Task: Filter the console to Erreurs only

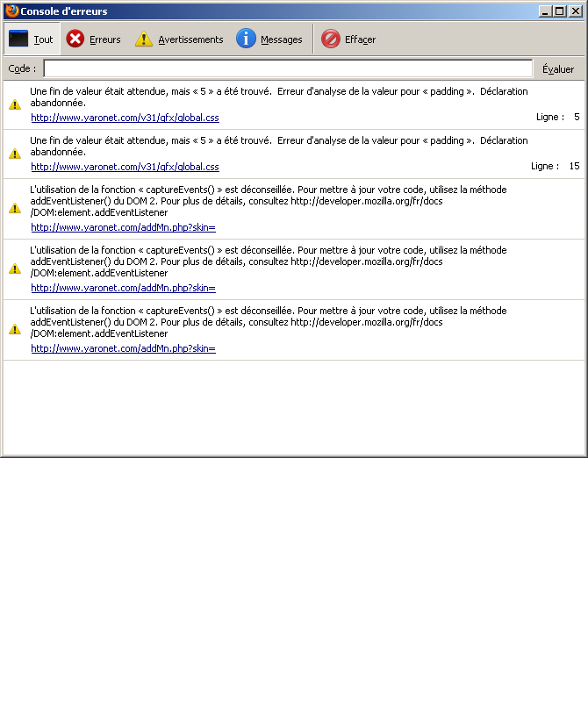Action: click(x=94, y=39)
